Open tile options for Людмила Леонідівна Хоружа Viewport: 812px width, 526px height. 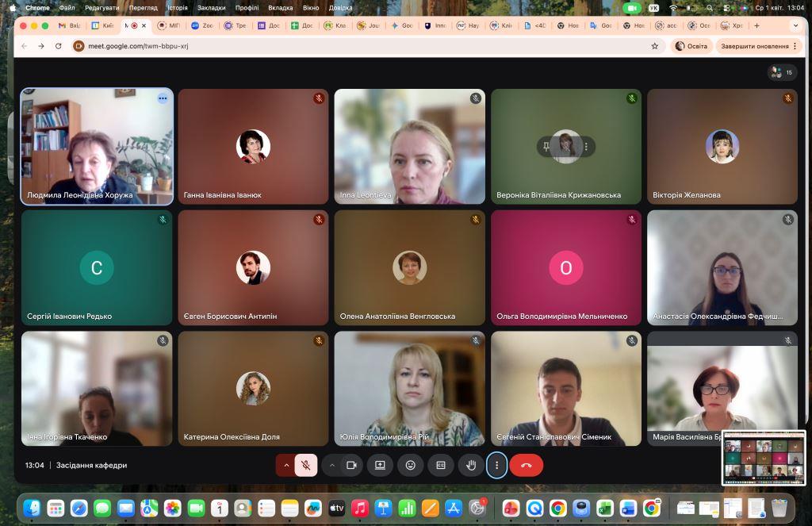pyautogui.click(x=163, y=98)
